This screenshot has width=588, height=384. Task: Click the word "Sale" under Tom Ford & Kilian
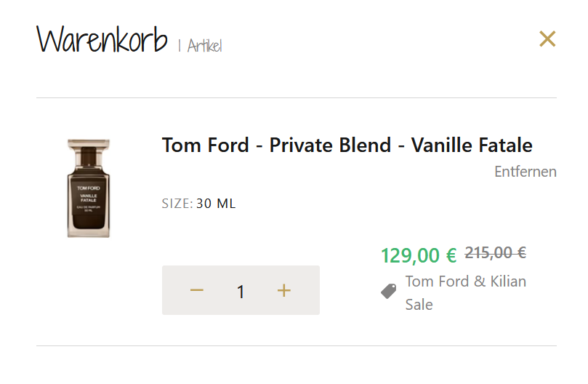[419, 304]
